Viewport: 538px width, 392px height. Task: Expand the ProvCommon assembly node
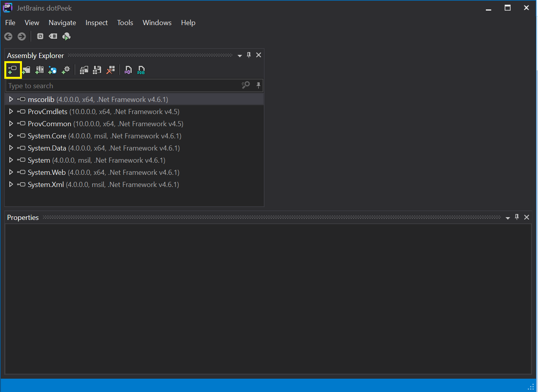[11, 123]
